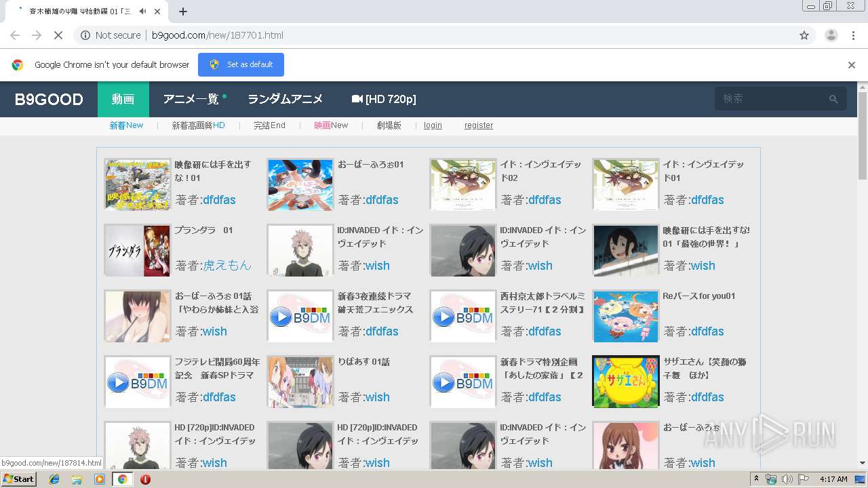Viewport: 868px width, 488px height.
Task: Launch Internet Explorer from the taskbar
Action: (x=54, y=479)
